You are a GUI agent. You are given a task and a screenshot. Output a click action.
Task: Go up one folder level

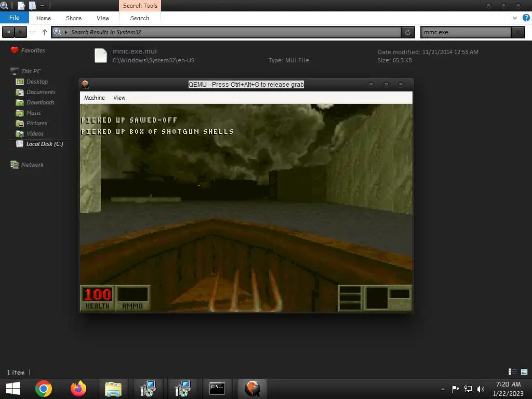[45, 32]
